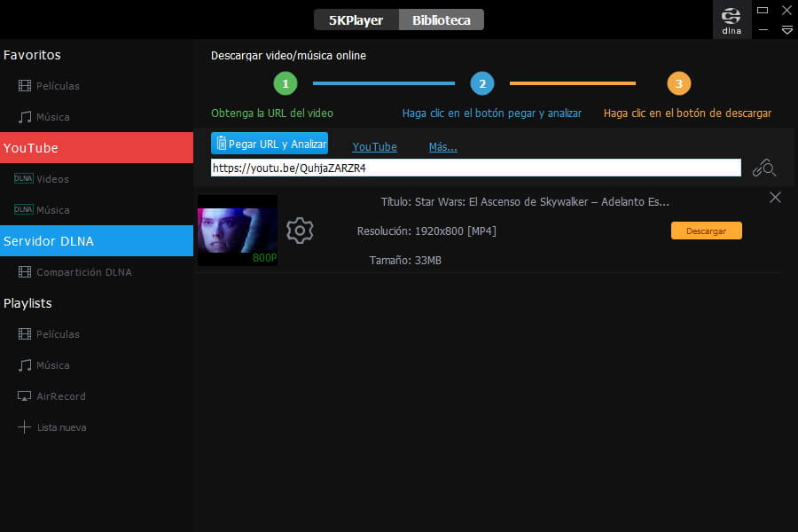
Task: Open the YouTube link
Action: pyautogui.click(x=374, y=146)
